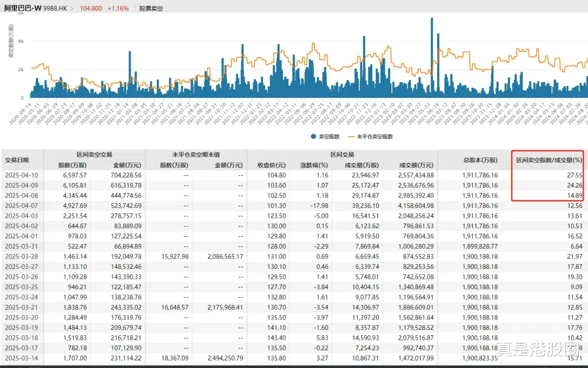Screen dimensions: 588x368
Task: Click short volume cell 644.67
Action: pyautogui.click(x=78, y=226)
